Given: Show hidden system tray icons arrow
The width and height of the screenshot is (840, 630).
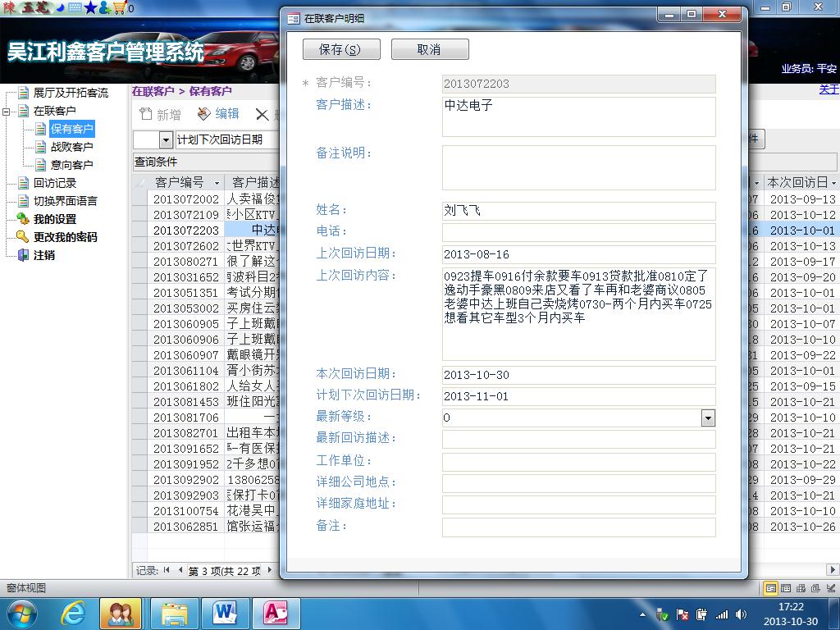Looking at the screenshot, I should click(643, 615).
